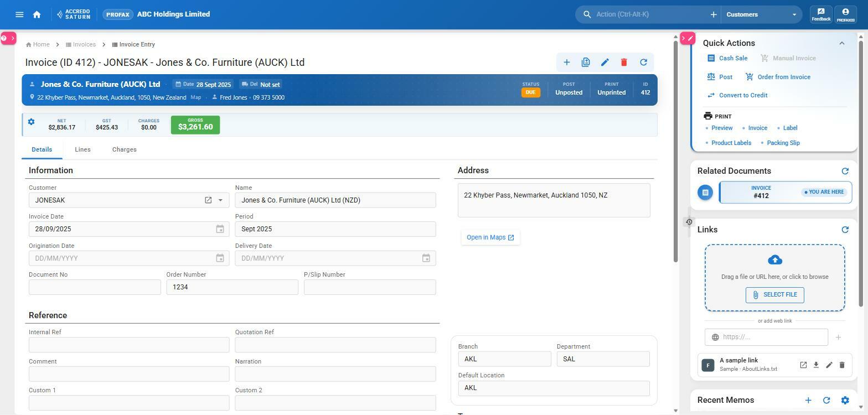The height and width of the screenshot is (415, 868).
Task: Open the sample link in new window
Action: (803, 365)
